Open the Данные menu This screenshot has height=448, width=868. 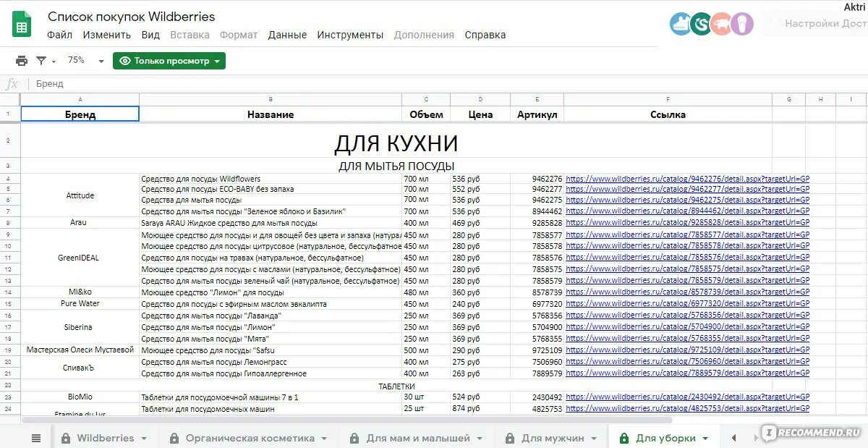[x=287, y=35]
